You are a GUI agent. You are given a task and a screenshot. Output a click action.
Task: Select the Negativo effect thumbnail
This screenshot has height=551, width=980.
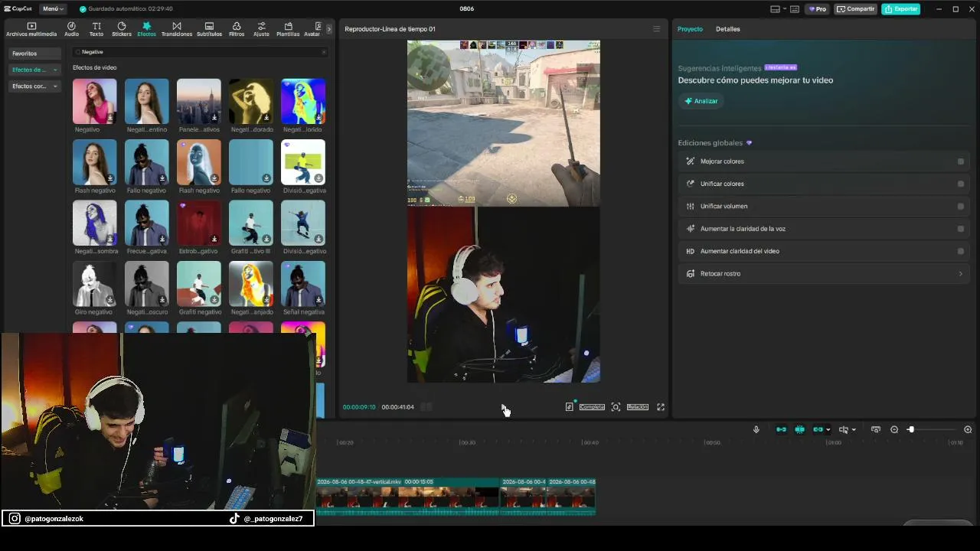pos(95,101)
